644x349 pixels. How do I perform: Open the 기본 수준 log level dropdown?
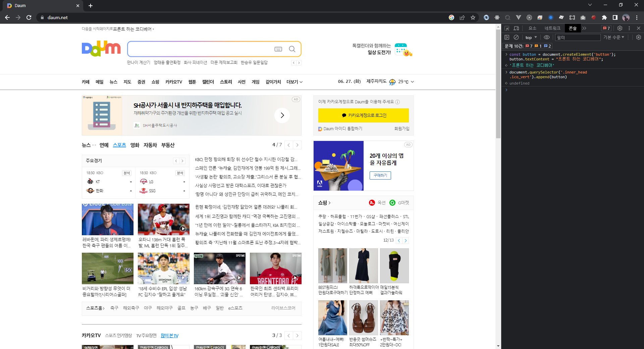614,37
